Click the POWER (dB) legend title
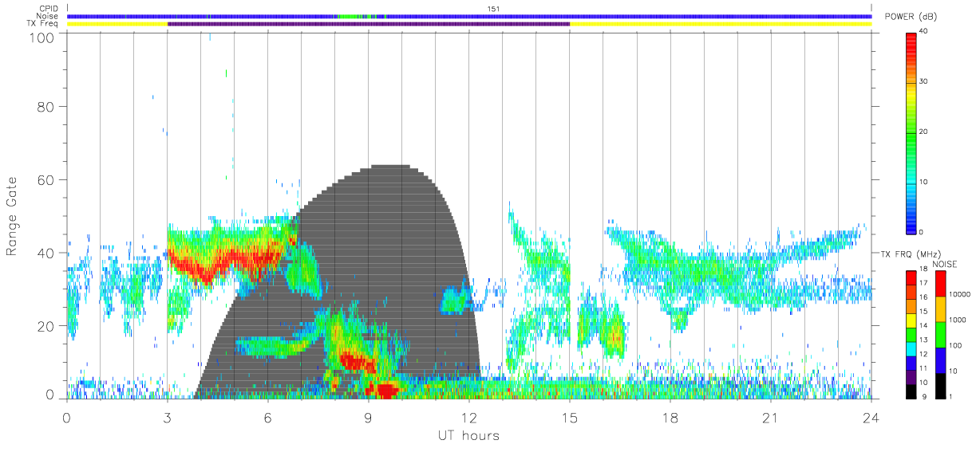The width and height of the screenshot is (980, 452). click(x=911, y=17)
